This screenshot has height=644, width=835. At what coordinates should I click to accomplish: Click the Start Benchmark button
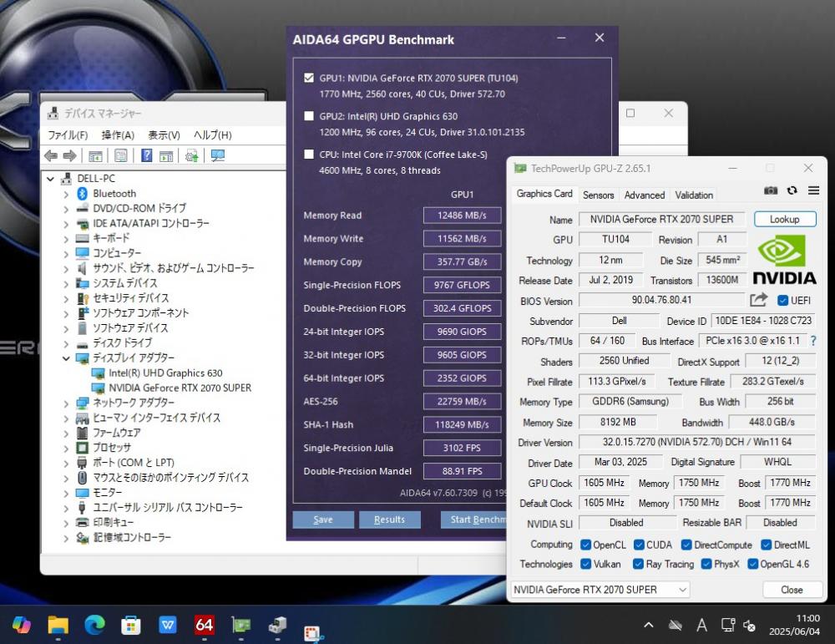coord(473,520)
